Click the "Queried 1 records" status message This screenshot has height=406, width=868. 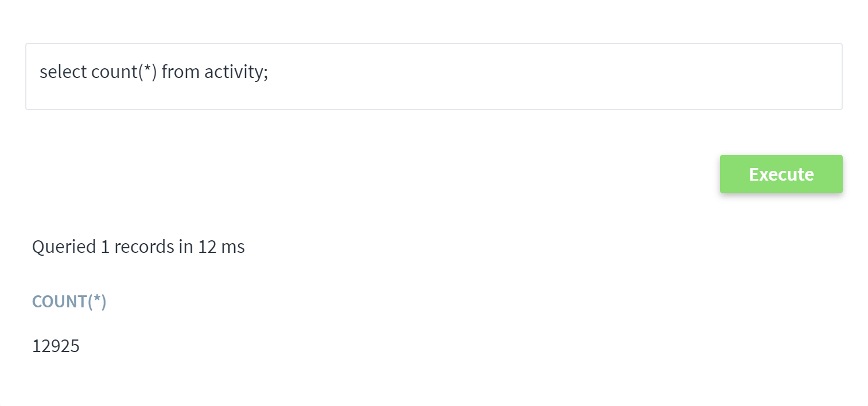click(x=138, y=247)
